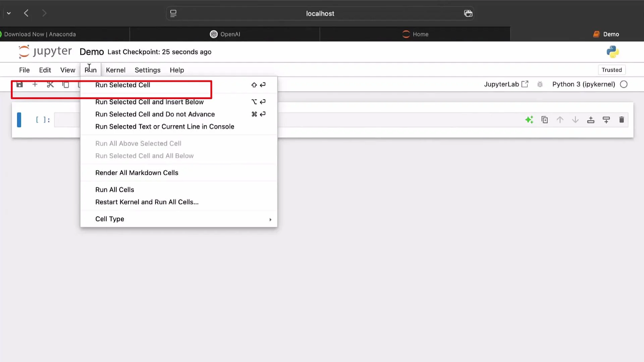
Task: Choose Restart Kernel and Run All Cells
Action: [179, 202]
